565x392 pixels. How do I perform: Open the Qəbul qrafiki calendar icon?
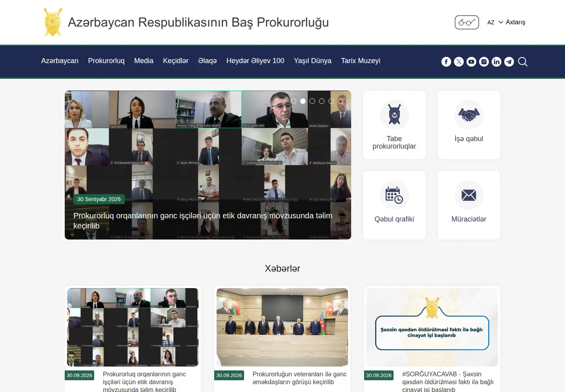tap(394, 195)
